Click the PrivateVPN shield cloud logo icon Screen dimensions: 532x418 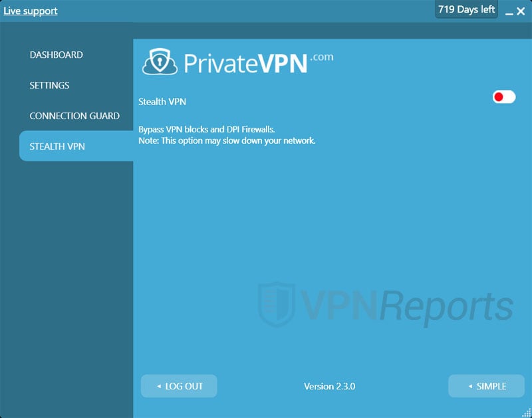click(160, 62)
